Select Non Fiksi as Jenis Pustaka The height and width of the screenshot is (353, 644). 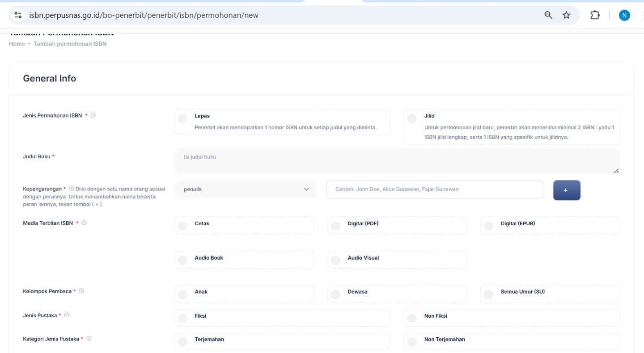pos(412,319)
